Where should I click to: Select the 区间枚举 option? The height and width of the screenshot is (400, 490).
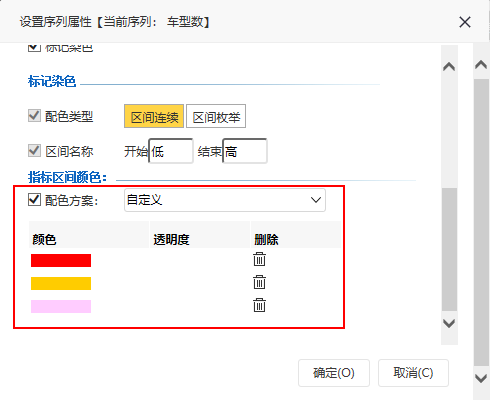[x=216, y=116]
